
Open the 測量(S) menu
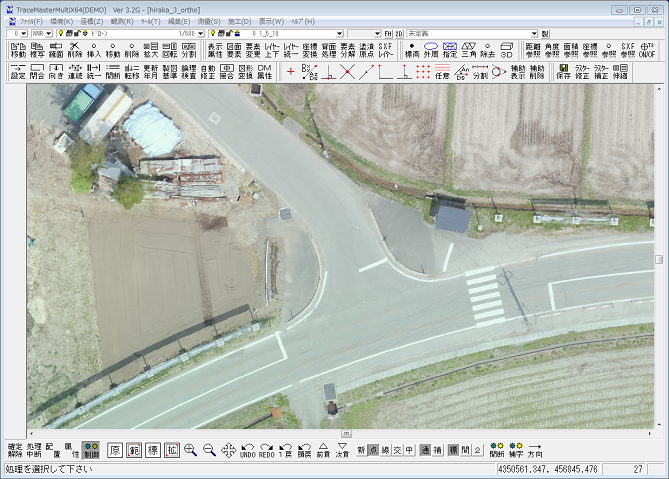[x=209, y=21]
